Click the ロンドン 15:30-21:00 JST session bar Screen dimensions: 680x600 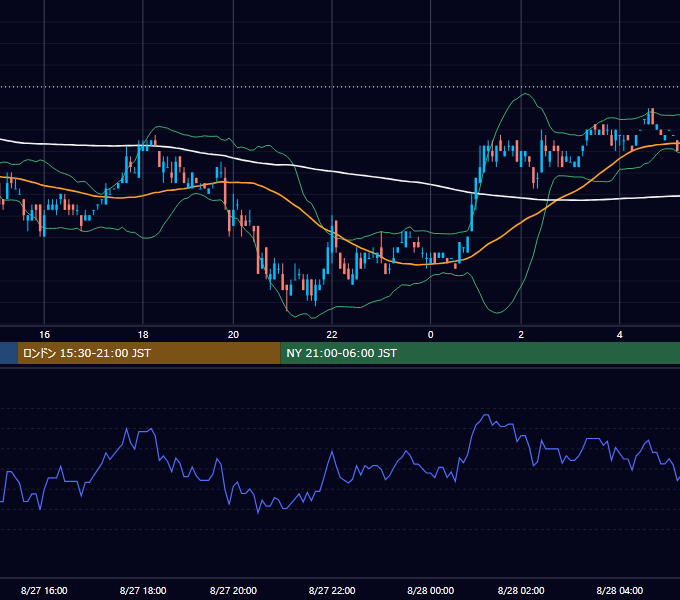(149, 353)
